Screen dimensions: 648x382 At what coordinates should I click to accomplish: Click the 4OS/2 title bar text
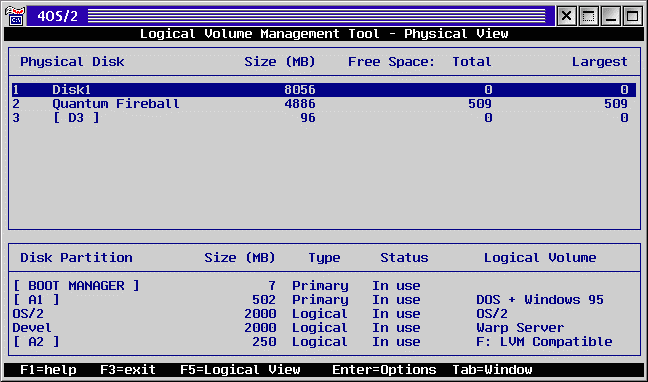(57, 17)
